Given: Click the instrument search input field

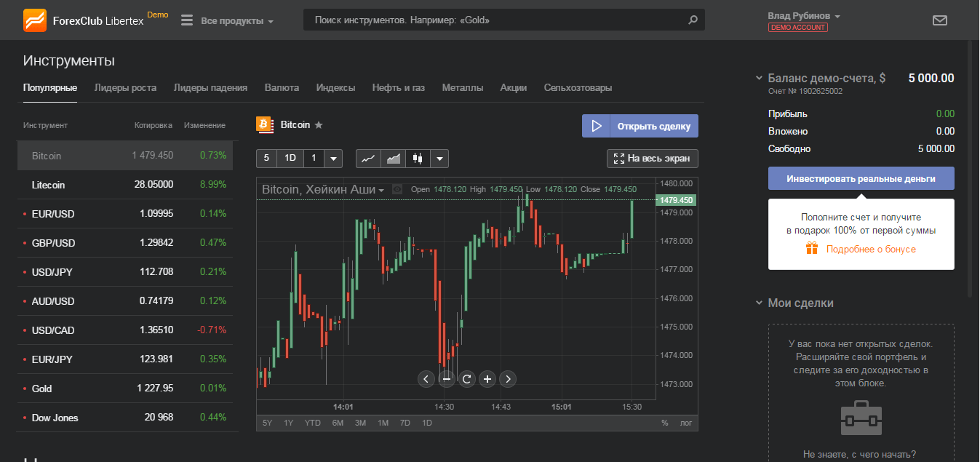Looking at the screenshot, I should click(503, 20).
